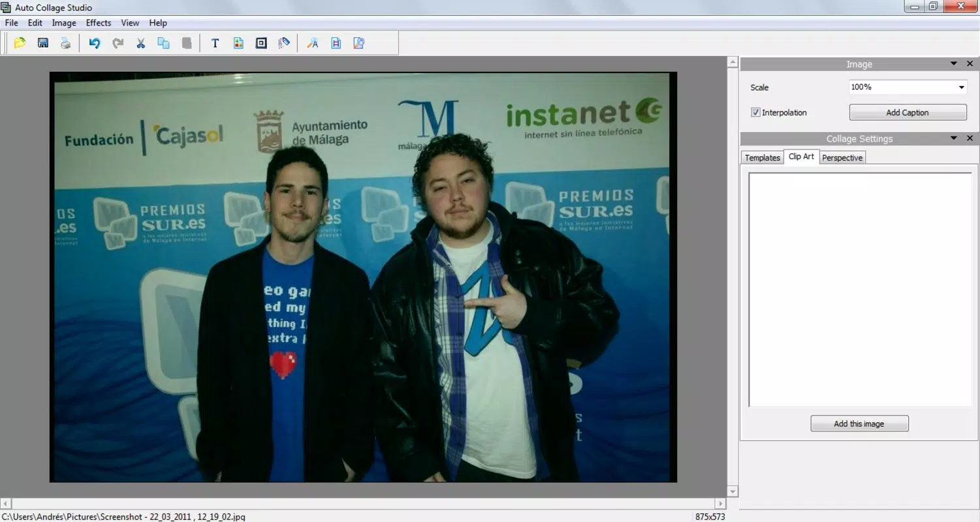Open a file with the folder icon
This screenshot has height=522, width=980.
pyautogui.click(x=20, y=43)
